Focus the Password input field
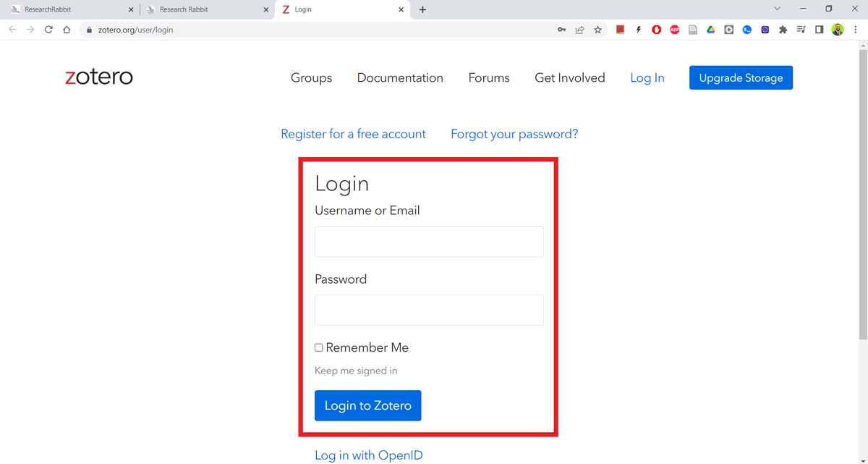The height and width of the screenshot is (464, 868). (429, 310)
